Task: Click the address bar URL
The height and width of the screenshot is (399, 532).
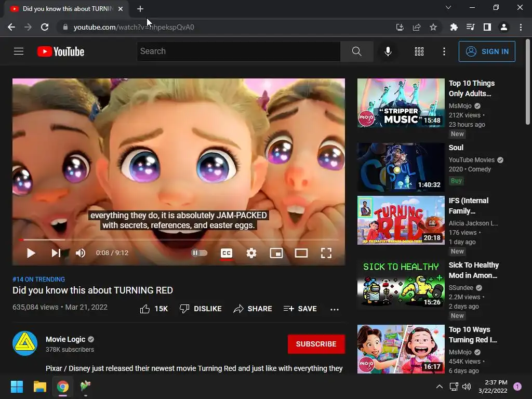Action: pyautogui.click(x=134, y=27)
